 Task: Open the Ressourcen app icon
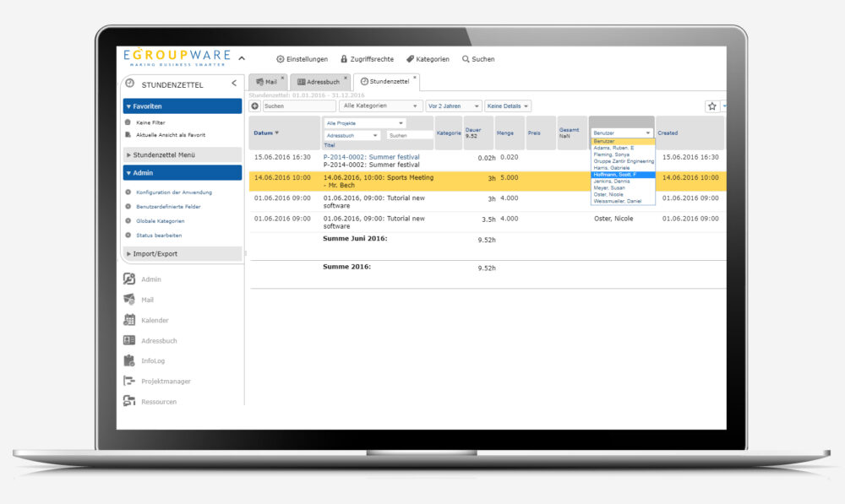click(129, 401)
